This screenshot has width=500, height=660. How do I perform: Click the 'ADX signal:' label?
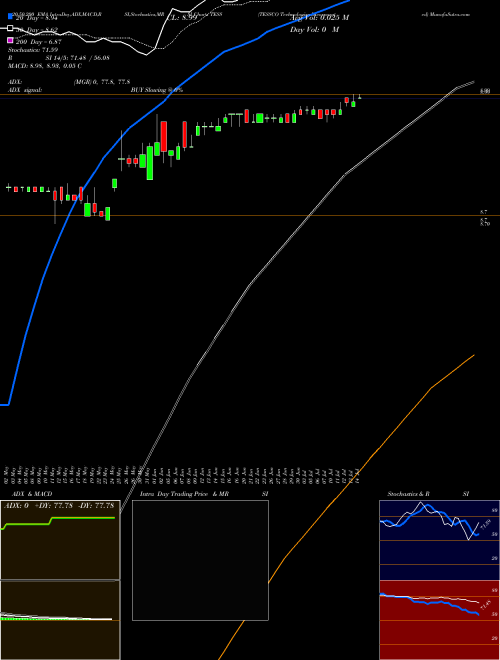[x=25, y=90]
